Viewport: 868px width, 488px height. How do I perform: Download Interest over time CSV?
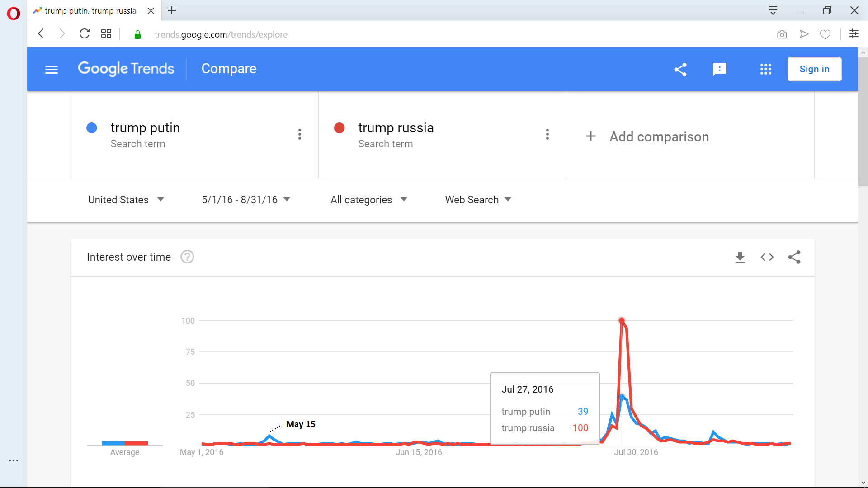pyautogui.click(x=740, y=258)
